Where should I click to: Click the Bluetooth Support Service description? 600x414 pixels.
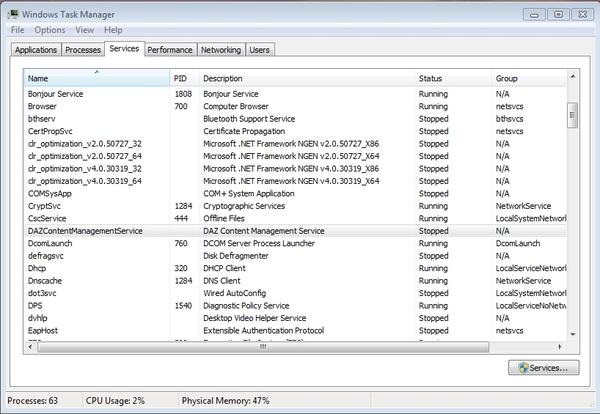click(x=249, y=119)
